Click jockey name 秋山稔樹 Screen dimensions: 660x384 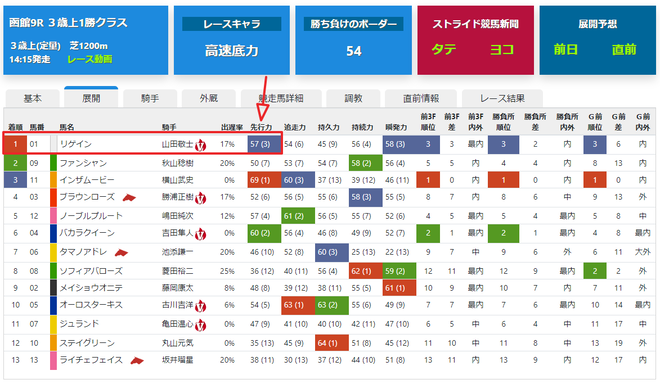[178, 163]
